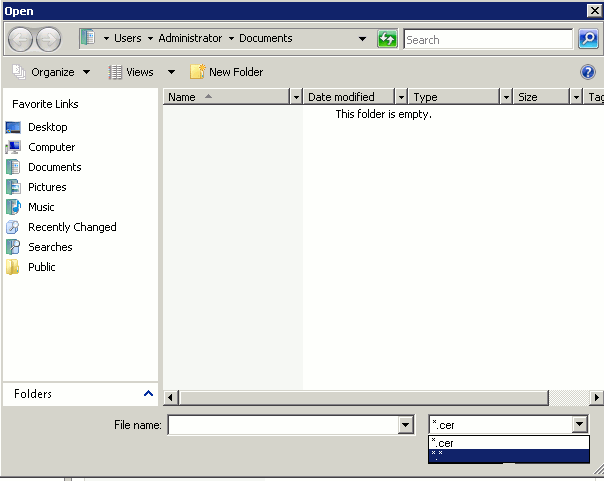
Task: Click the Forward navigation arrow button
Action: click(x=48, y=39)
